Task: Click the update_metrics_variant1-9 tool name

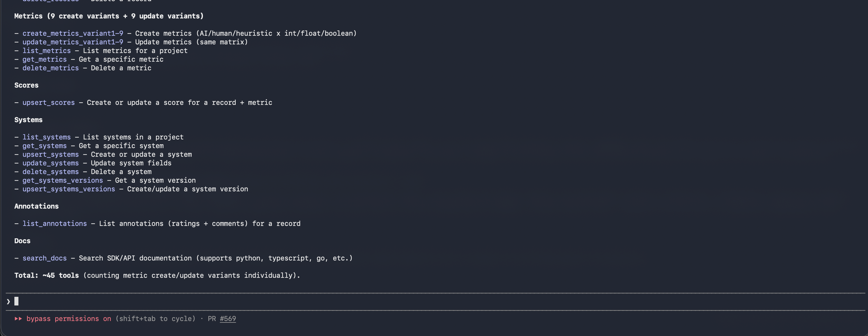Action: click(73, 42)
